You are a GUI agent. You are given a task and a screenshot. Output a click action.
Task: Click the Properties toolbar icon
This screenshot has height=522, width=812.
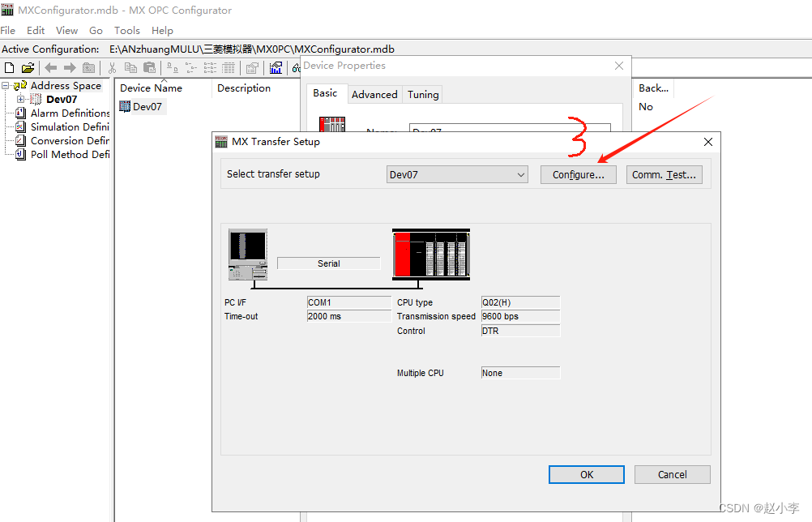[x=252, y=68]
